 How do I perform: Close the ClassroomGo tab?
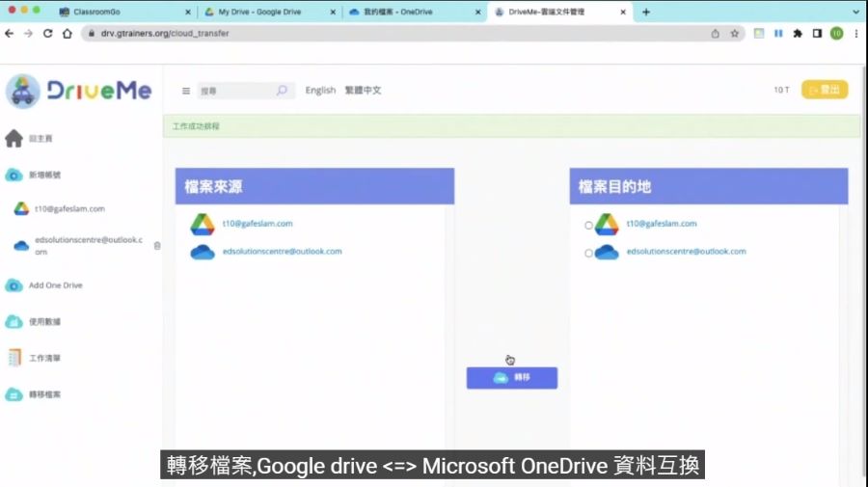tap(188, 12)
